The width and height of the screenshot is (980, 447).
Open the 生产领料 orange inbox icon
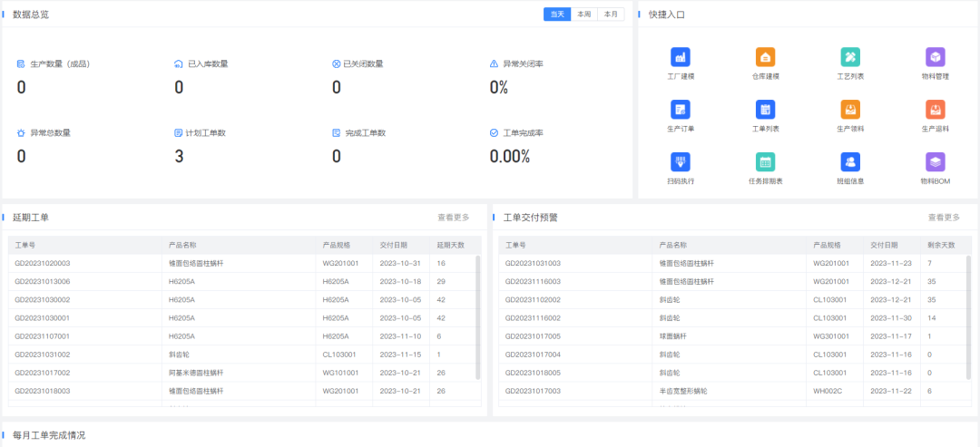(850, 109)
